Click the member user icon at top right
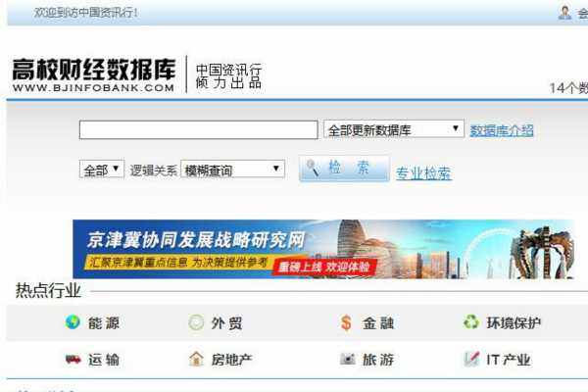Screen dimensions: 588x392 click(x=564, y=13)
